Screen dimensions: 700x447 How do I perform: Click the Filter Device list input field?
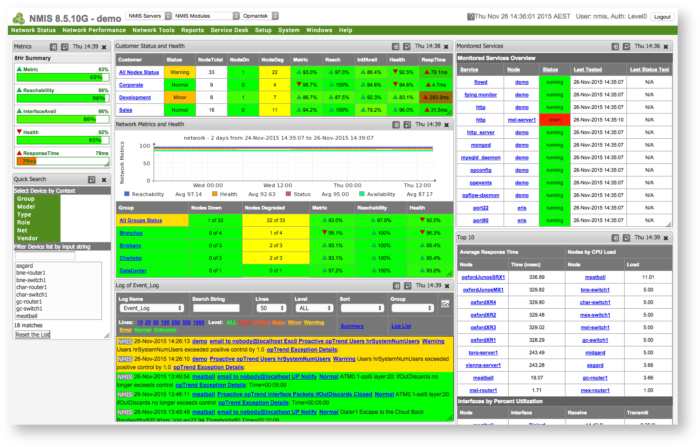[46, 256]
